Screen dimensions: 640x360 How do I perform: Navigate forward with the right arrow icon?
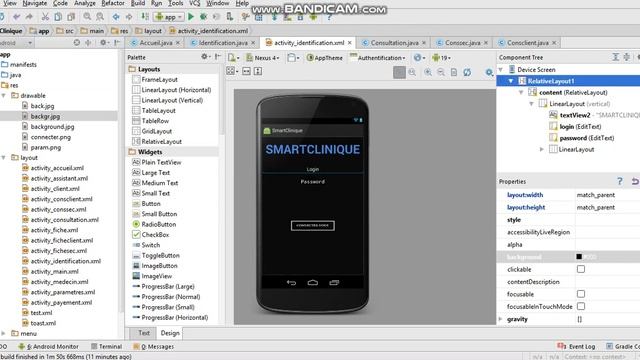tap(129, 17)
